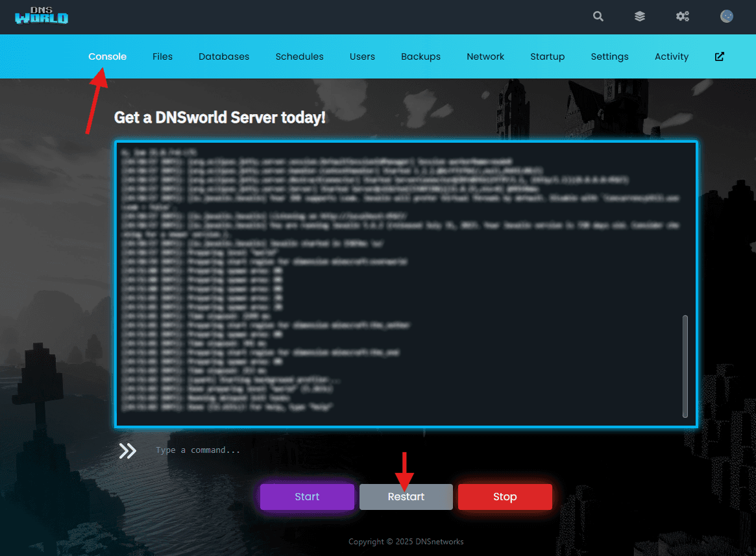This screenshot has height=556, width=756.
Task: Click the external link icon
Action: click(719, 56)
